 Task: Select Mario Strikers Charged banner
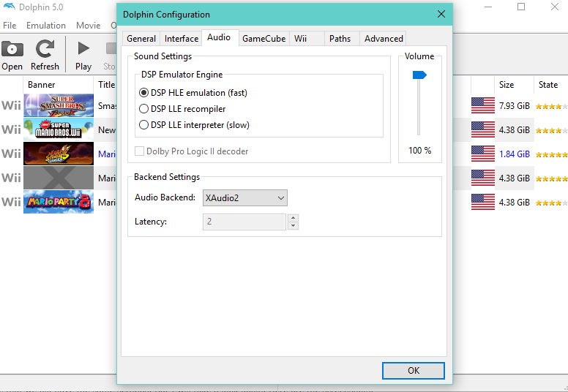pyautogui.click(x=59, y=154)
